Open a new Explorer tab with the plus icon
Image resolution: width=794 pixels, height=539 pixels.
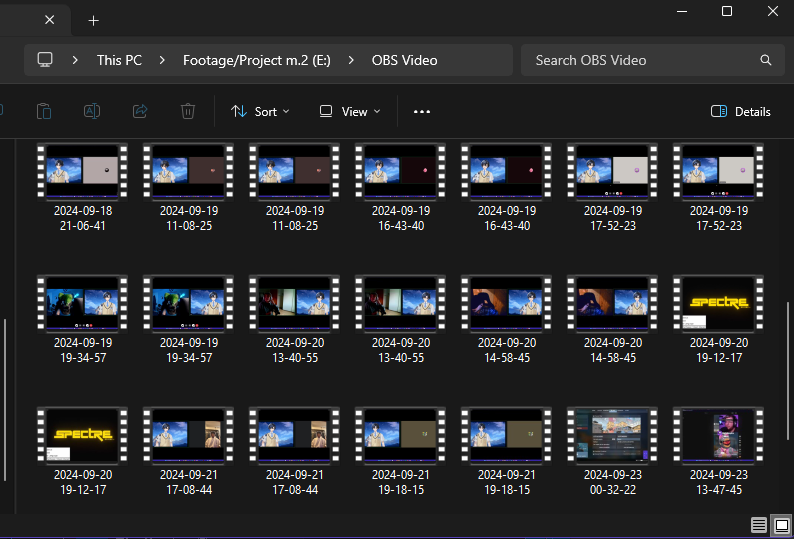pos(93,20)
